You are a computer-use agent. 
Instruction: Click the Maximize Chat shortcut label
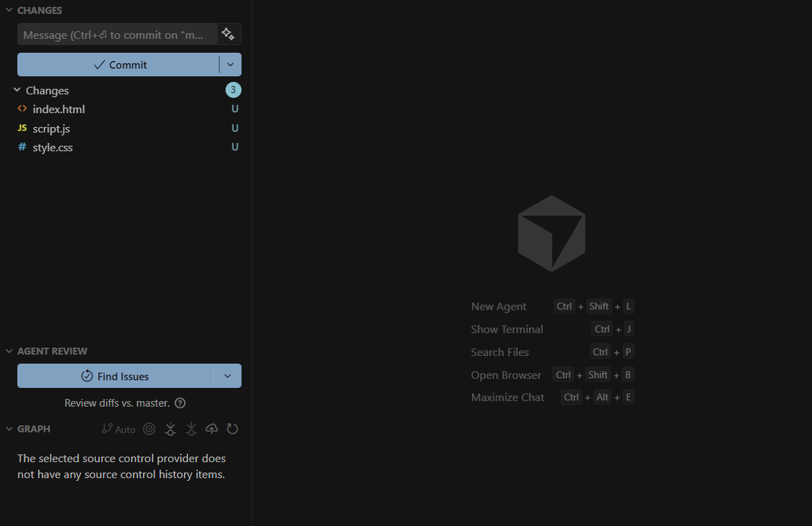507,397
